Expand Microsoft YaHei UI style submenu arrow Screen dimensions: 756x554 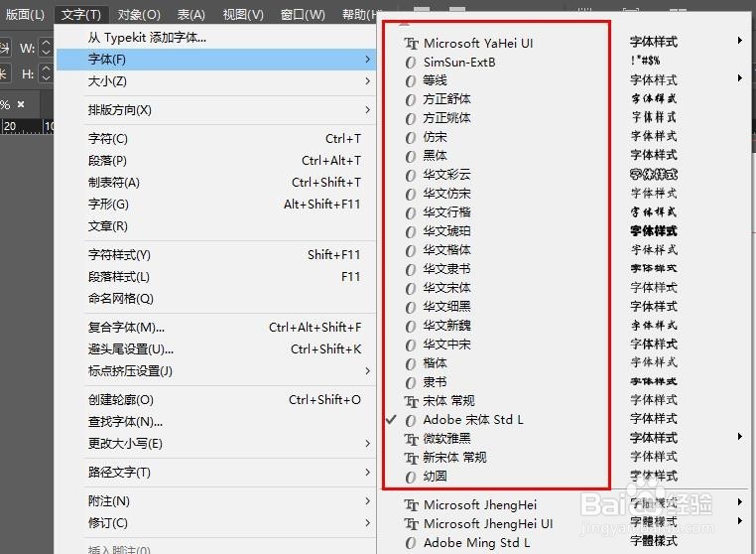[739, 41]
